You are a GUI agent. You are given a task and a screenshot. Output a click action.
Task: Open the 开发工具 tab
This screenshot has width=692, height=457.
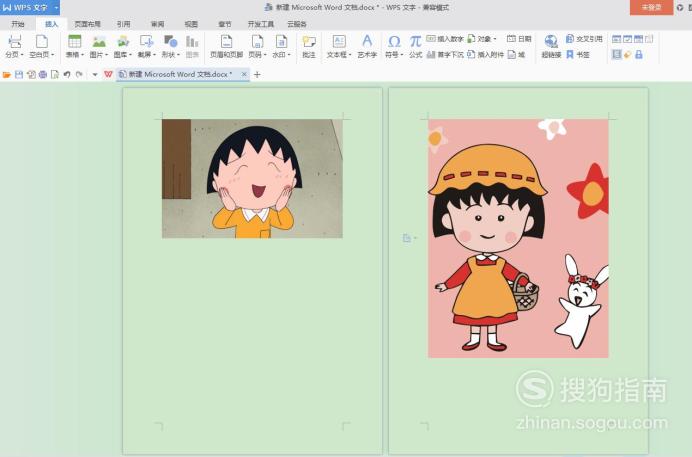(261, 24)
